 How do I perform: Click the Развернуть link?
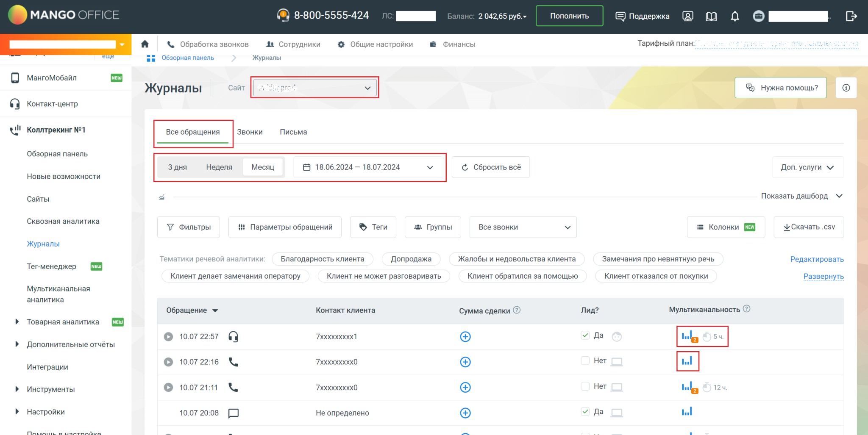click(x=823, y=276)
